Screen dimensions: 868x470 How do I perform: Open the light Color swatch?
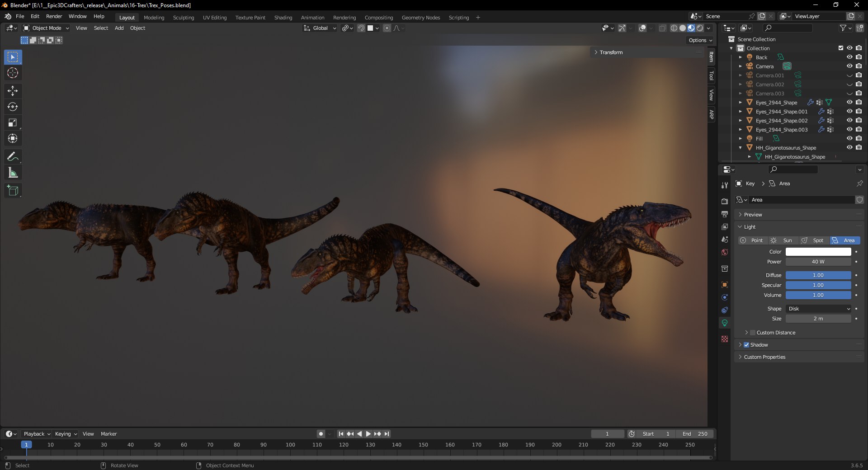point(818,252)
